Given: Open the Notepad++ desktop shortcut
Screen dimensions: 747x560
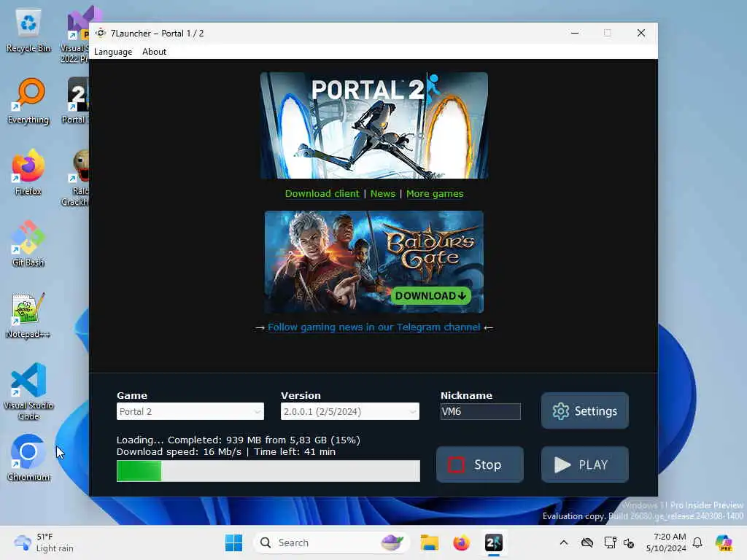Looking at the screenshot, I should tap(28, 315).
